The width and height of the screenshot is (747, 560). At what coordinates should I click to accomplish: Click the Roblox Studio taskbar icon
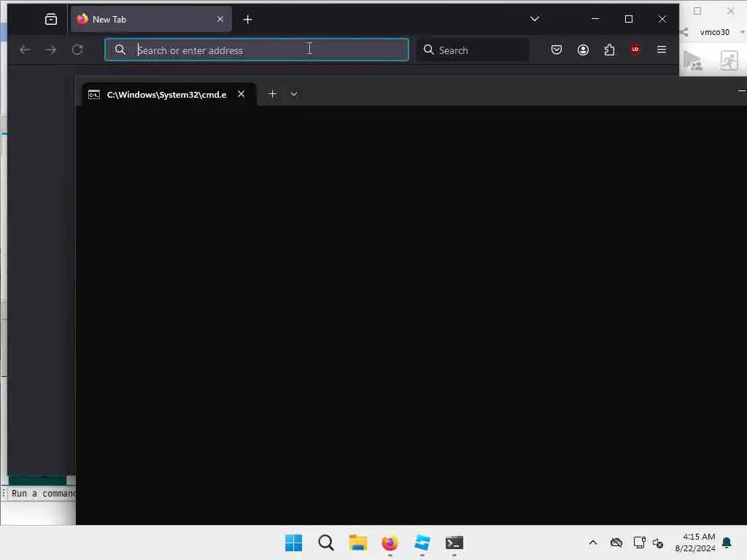[422, 542]
